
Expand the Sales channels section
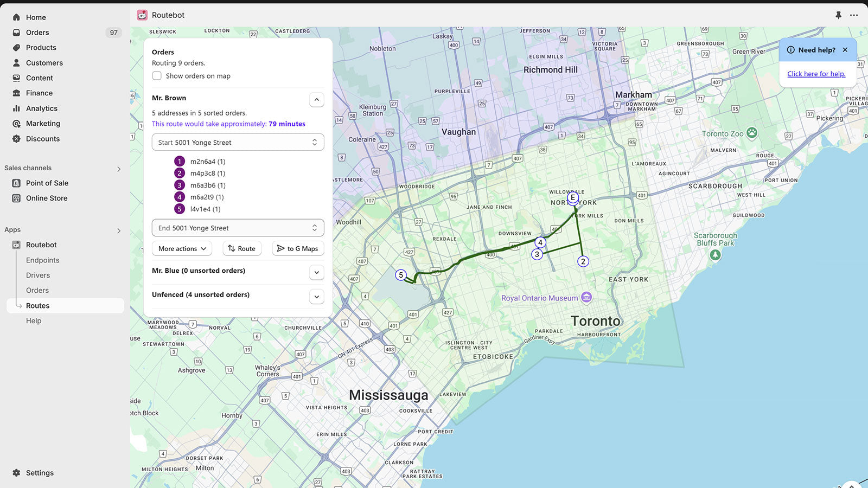click(x=119, y=169)
